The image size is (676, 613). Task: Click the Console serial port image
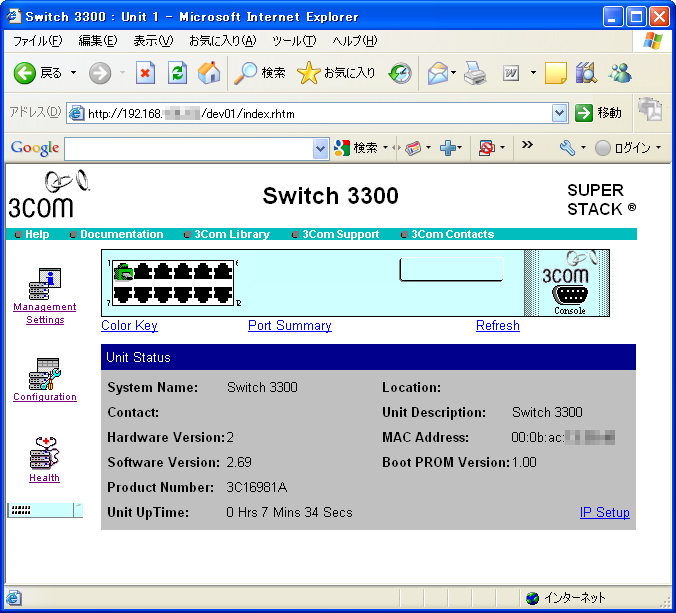coord(570,295)
